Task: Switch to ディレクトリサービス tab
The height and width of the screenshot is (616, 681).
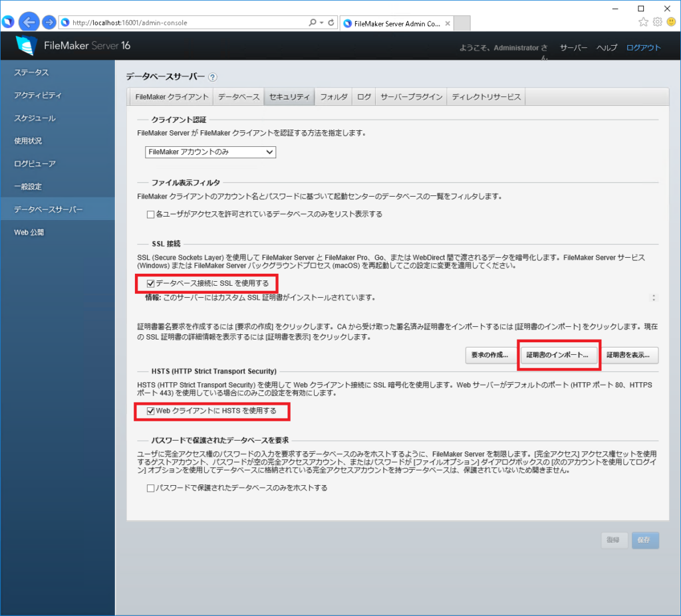Action: point(486,97)
